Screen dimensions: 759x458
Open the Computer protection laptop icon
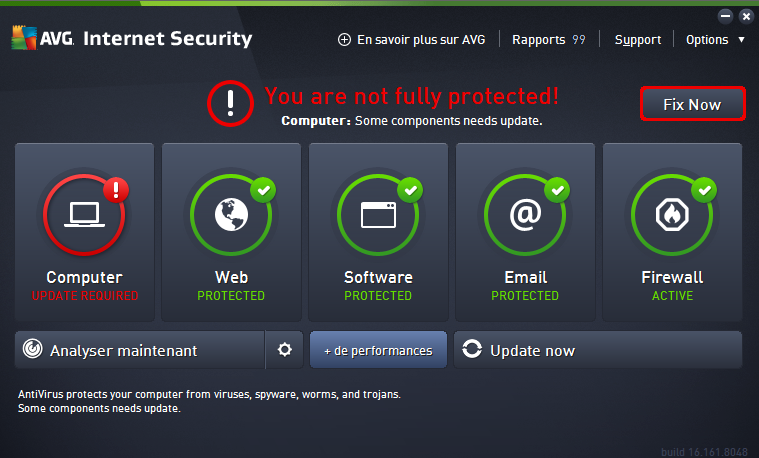[84, 214]
